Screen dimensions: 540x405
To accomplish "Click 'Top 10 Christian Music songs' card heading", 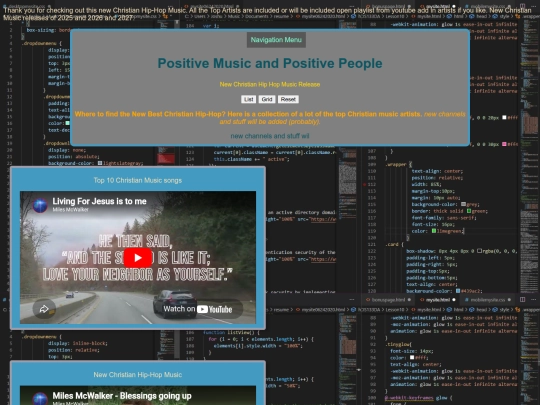I will (x=138, y=180).
